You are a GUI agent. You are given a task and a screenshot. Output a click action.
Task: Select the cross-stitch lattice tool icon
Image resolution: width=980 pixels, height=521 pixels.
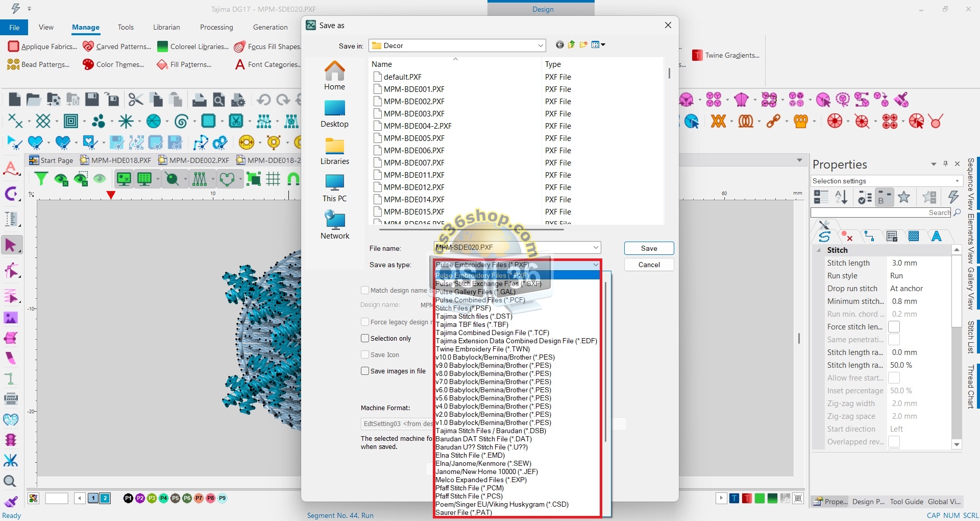click(43, 121)
